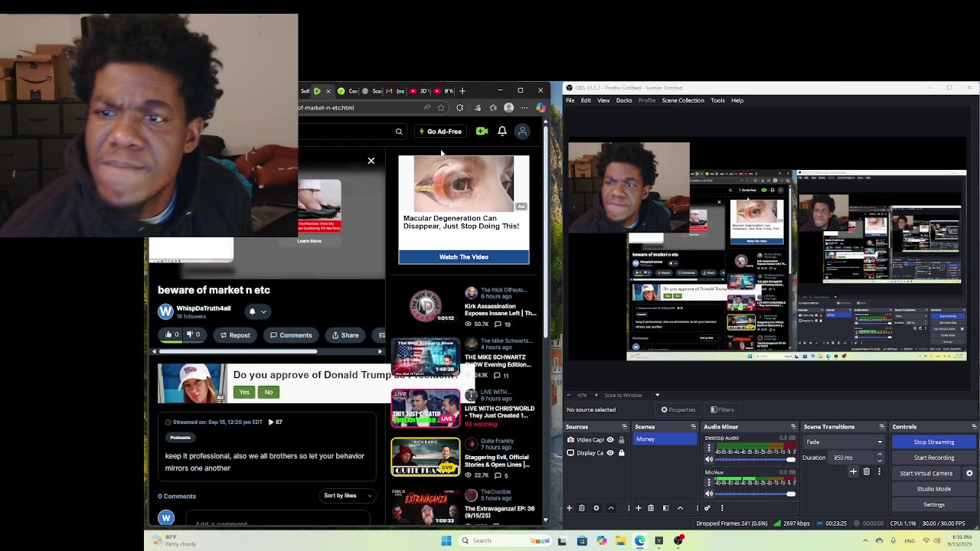Screen dimensions: 980x551
Task: Open OBS File menu
Action: point(570,100)
